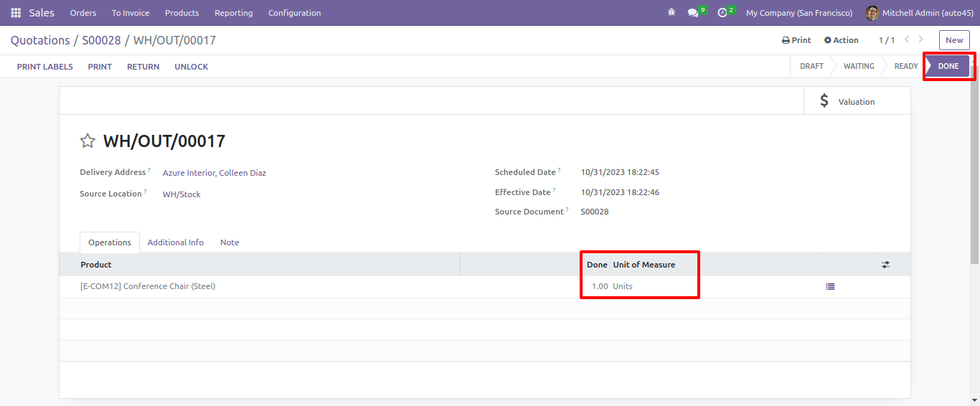Open the S00028 breadcrumb link

pos(101,40)
